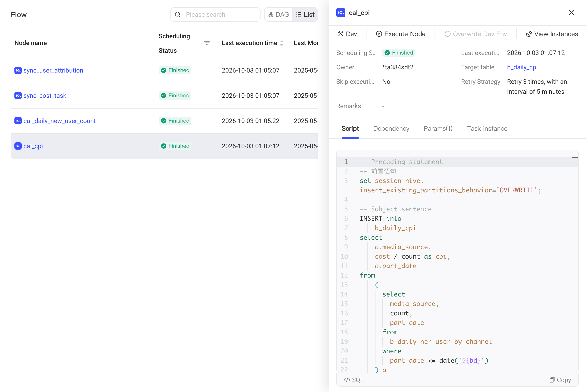This screenshot has height=392, width=586.
Task: Click the SQL icon beside cal_cpi row
Action: [18, 146]
